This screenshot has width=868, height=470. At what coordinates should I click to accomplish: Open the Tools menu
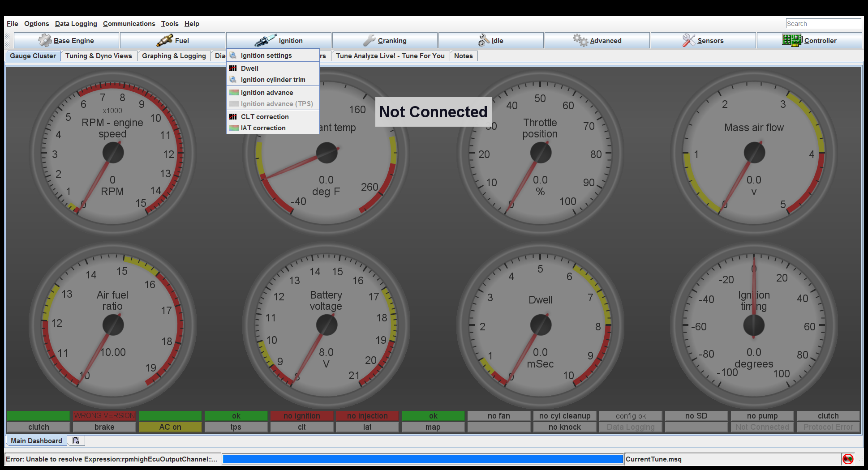point(170,24)
